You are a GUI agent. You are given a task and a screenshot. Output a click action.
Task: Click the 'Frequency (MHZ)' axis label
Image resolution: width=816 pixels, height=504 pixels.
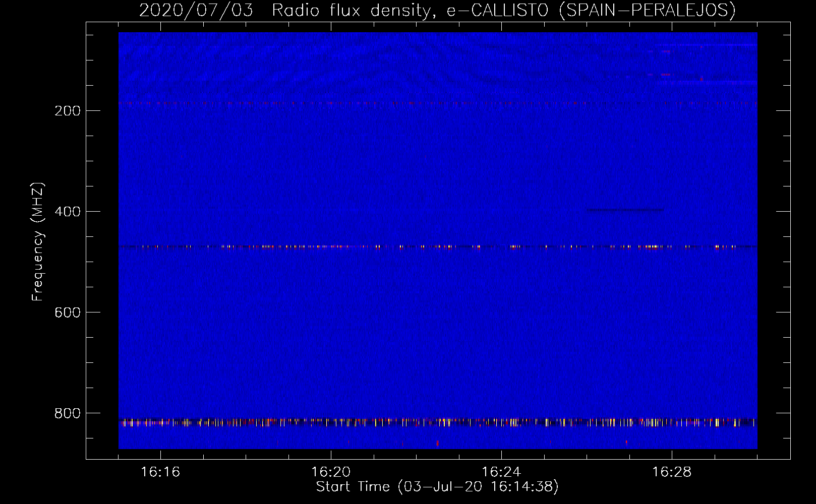pos(37,242)
